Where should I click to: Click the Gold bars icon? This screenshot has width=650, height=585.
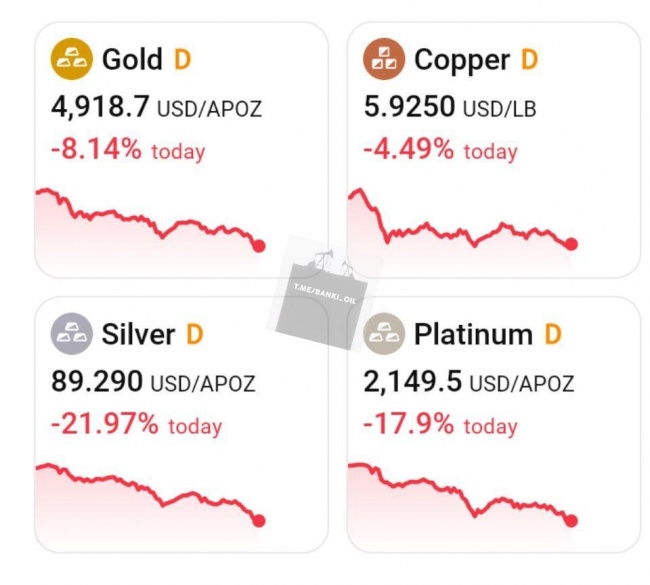pos(72,60)
